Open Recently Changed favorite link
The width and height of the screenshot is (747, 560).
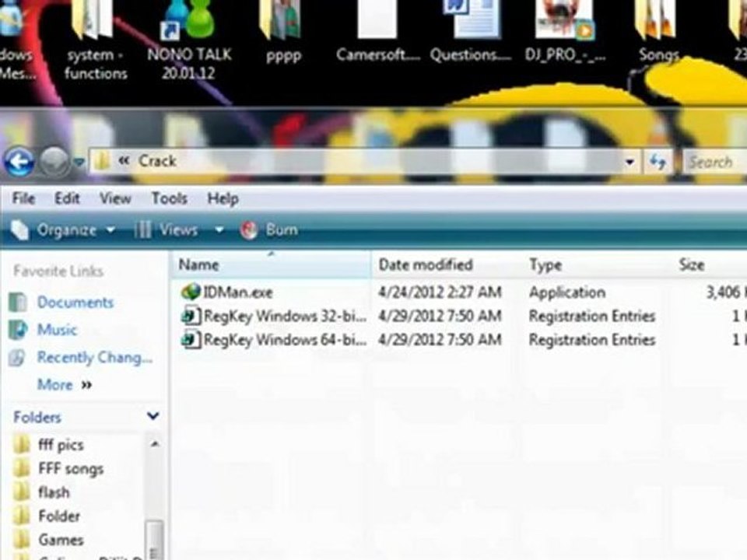(95, 357)
